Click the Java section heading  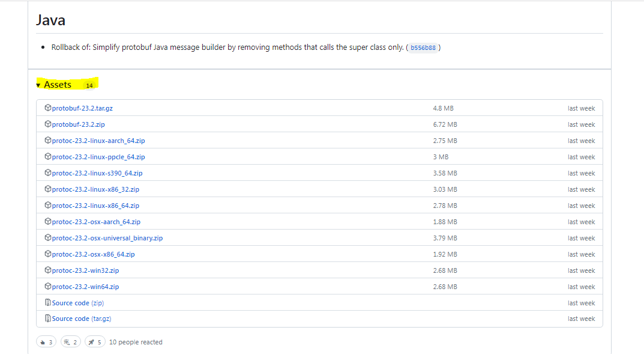tap(50, 20)
